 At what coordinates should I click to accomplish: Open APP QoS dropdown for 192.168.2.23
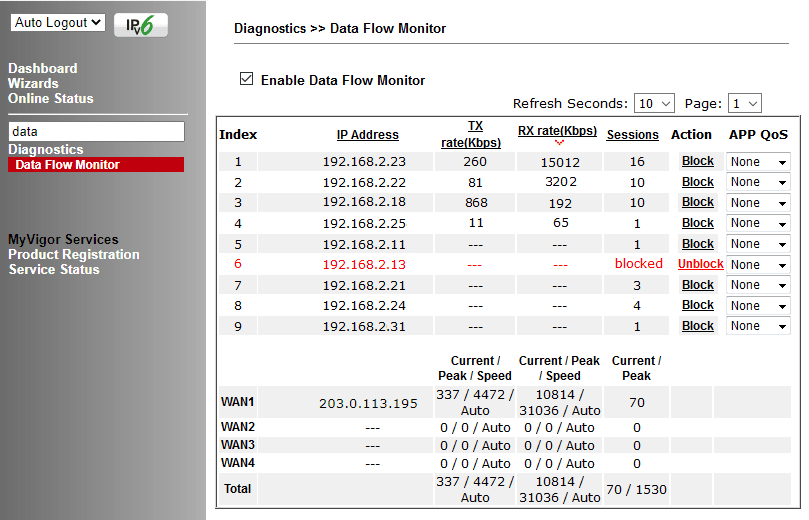pos(758,162)
